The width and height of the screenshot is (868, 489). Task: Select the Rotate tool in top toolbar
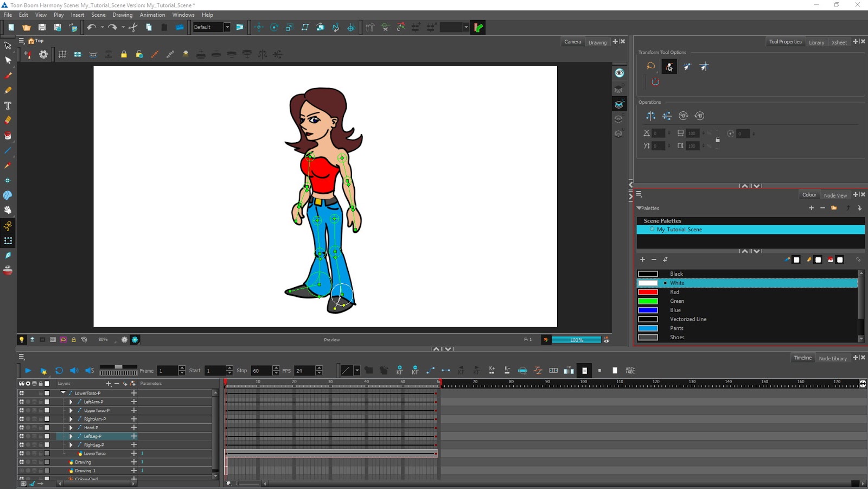pos(274,27)
